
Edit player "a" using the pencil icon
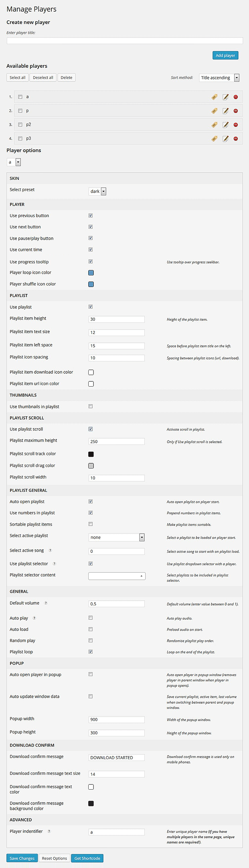point(225,97)
